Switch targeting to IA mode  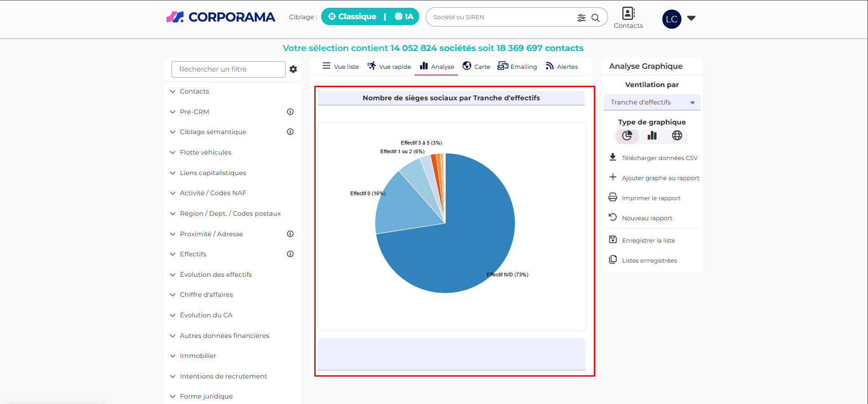tap(404, 17)
